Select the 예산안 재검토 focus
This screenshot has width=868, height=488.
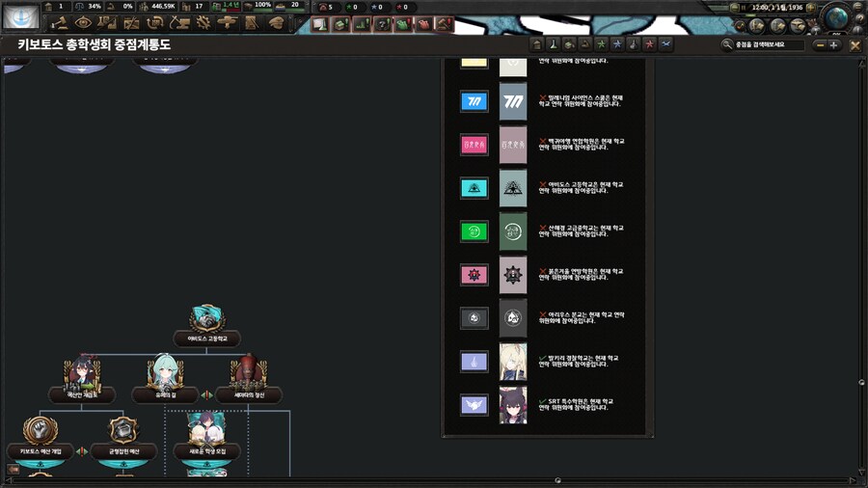(x=82, y=373)
